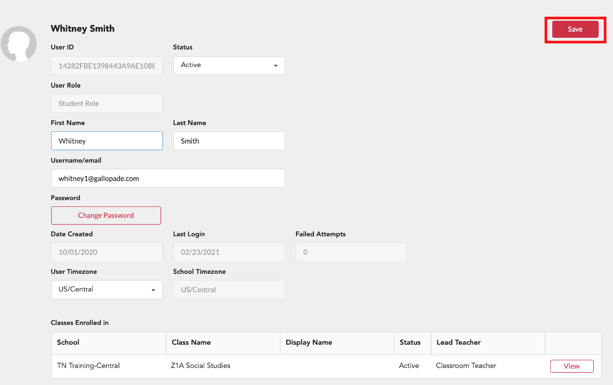613x385 pixels.
Task: Click the Classes Enrolled in label
Action: (80, 323)
